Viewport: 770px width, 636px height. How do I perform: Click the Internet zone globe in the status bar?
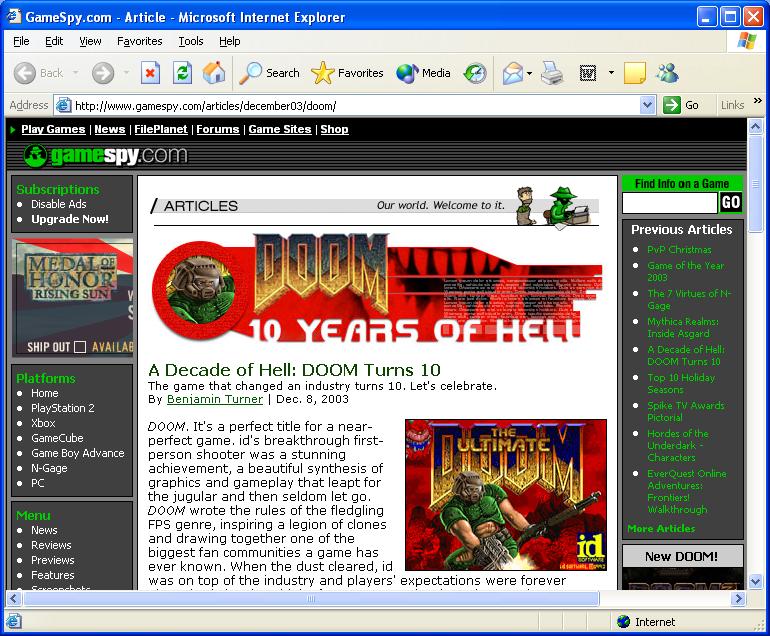pos(623,621)
